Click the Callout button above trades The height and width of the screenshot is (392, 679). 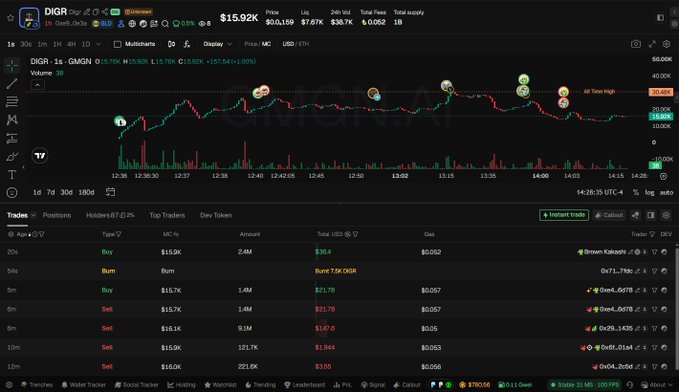609,215
